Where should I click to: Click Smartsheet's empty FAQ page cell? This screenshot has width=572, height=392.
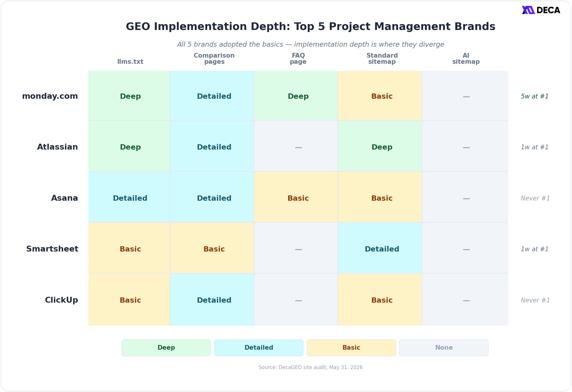coord(296,248)
